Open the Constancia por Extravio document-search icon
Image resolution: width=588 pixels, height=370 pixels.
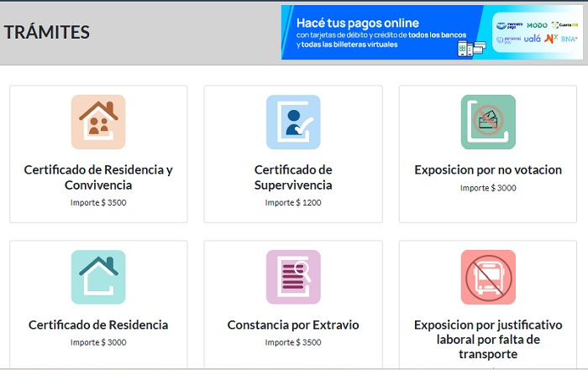coord(293,277)
